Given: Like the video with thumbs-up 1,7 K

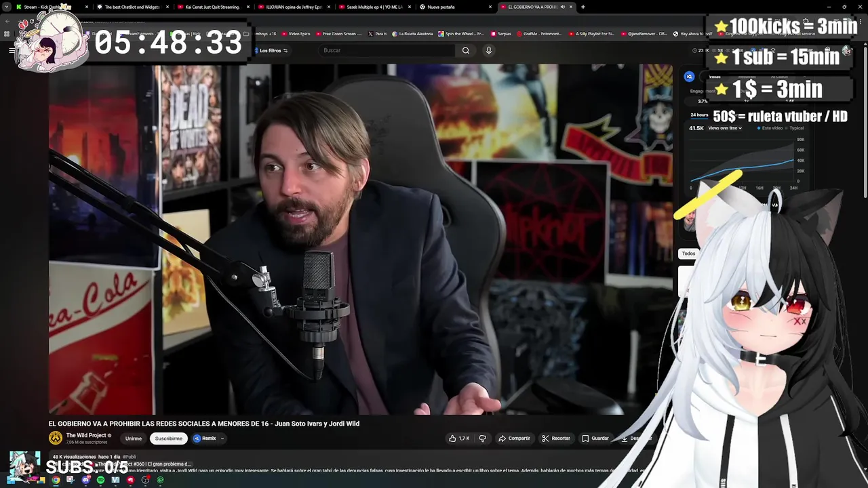Looking at the screenshot, I should tap(459, 439).
